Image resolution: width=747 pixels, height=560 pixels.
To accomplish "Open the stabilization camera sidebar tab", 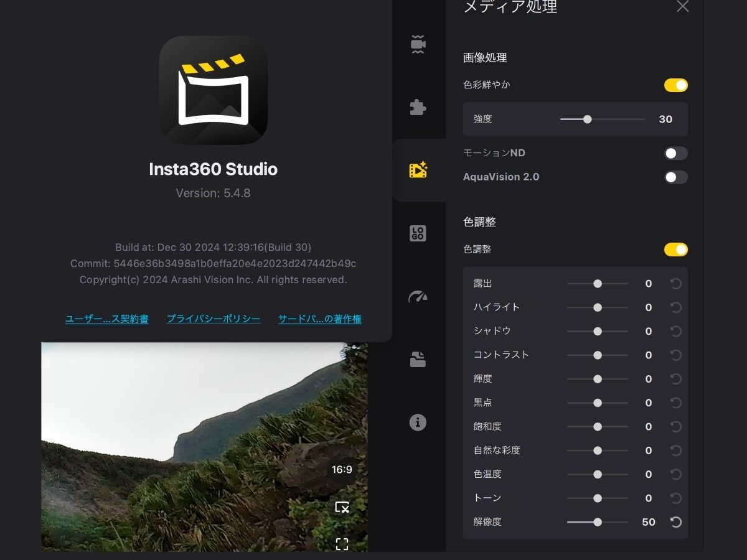I will [418, 45].
